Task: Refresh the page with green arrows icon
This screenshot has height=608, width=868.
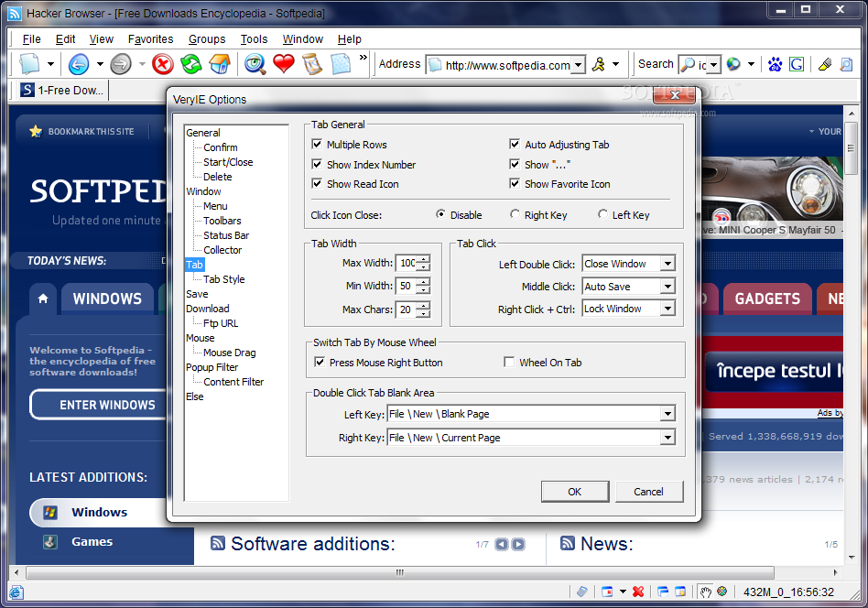Action: coord(191,64)
